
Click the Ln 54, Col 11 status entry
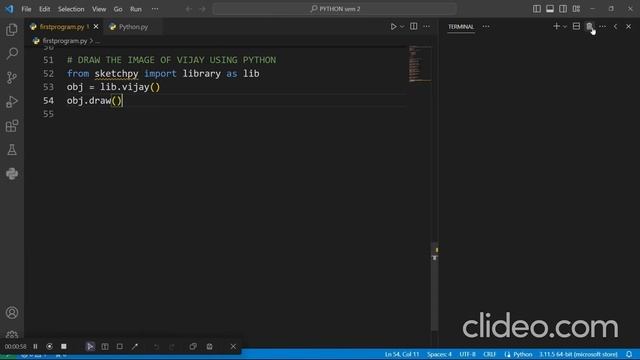pos(402,354)
